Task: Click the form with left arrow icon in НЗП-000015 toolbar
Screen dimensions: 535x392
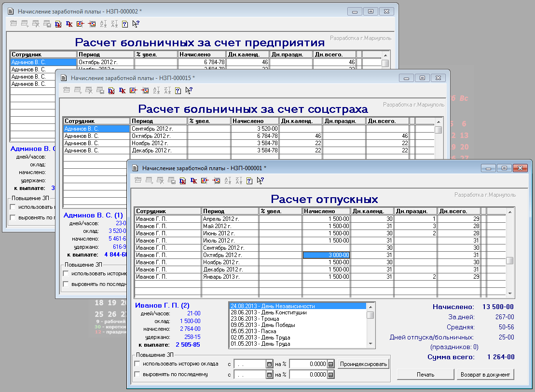Action: [x=134, y=91]
